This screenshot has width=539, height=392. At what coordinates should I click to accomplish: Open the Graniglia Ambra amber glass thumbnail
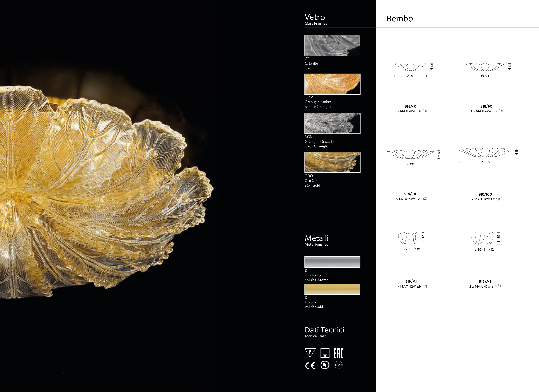tap(332, 84)
